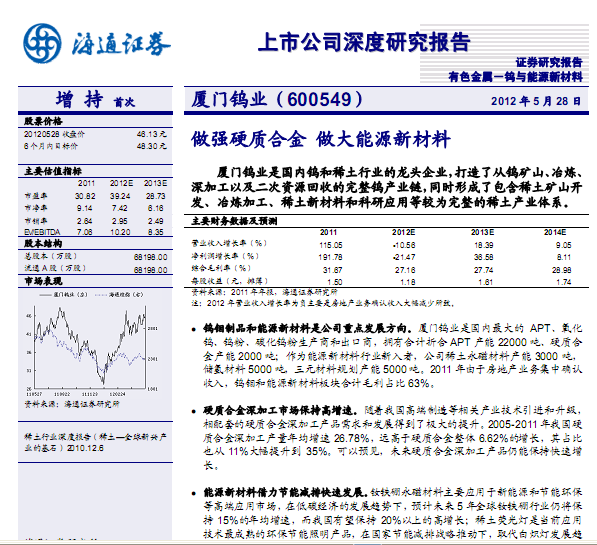Select the report date 2012年5月28日

[536, 101]
